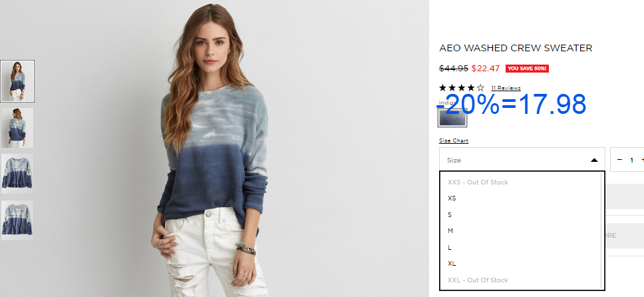Click the size list scrollbar

click(x=602, y=231)
